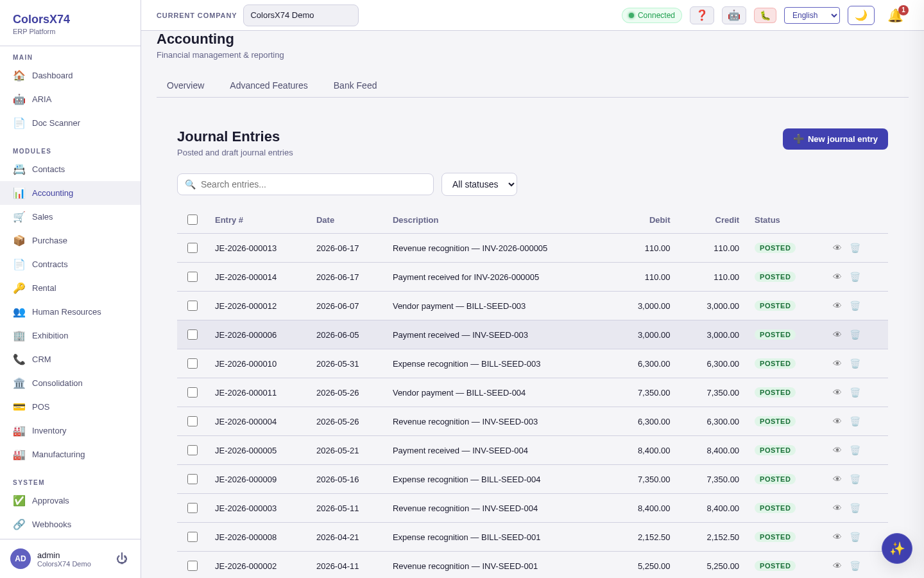924x578 pixels.
Task: Toggle the select-all entries checkbox
Action: point(193,220)
